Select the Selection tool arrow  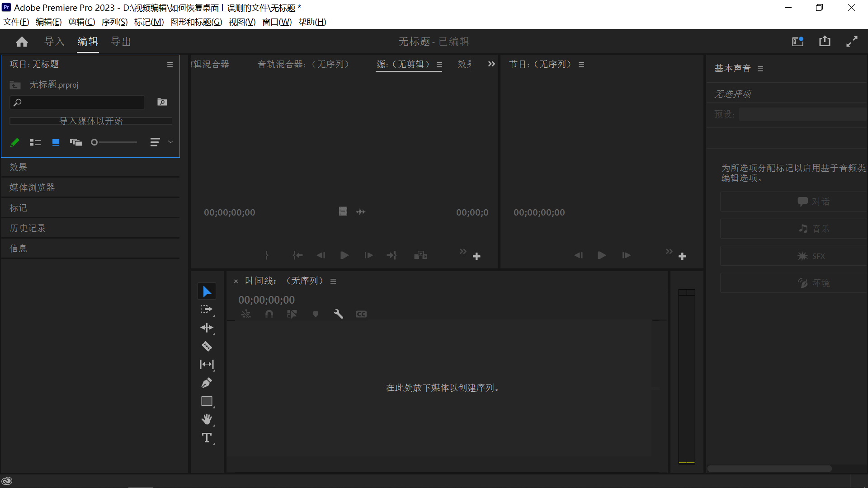pos(207,291)
